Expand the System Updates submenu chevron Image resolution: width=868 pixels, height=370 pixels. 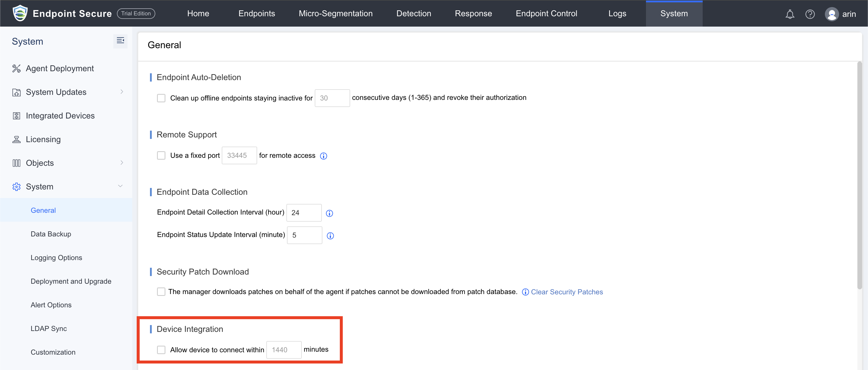click(122, 92)
